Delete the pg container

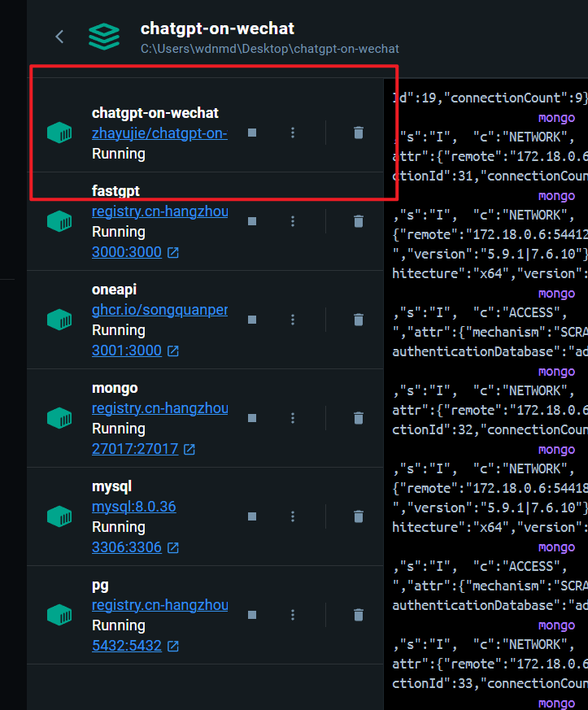[359, 615]
